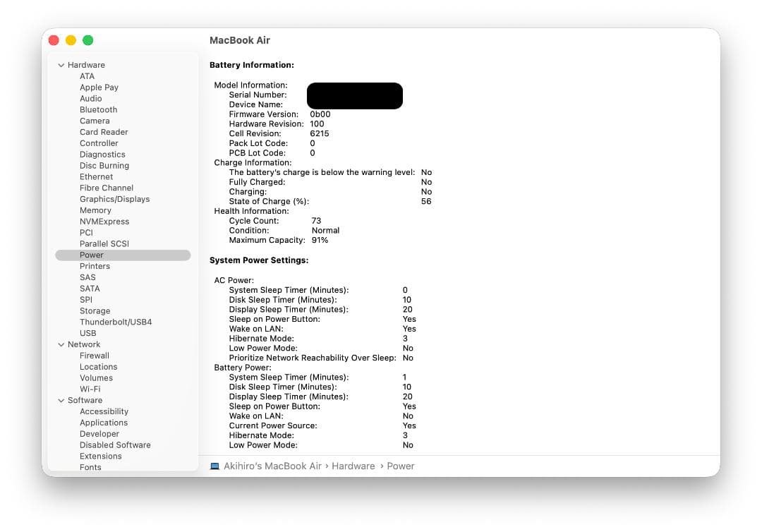Collapse the Hardware section

click(x=61, y=64)
